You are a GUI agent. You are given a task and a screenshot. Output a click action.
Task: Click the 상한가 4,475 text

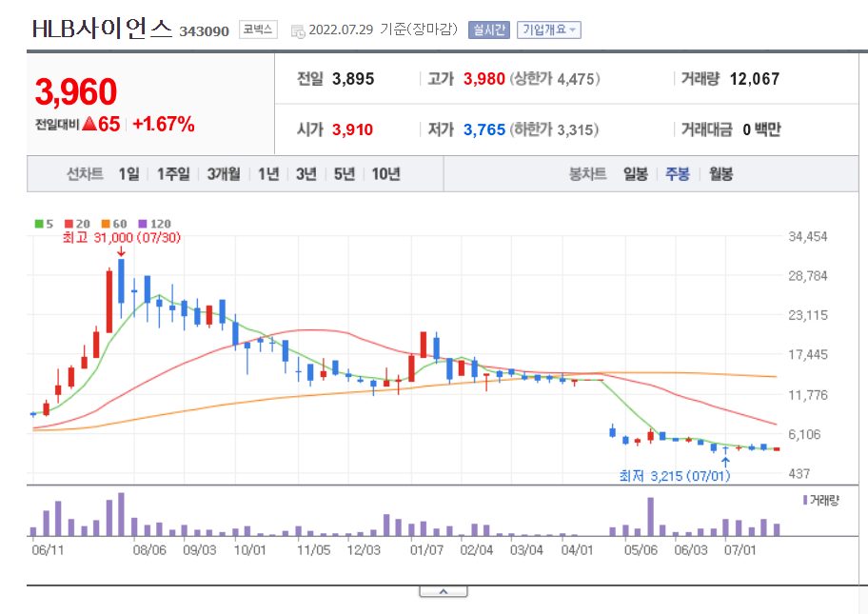tap(555, 79)
